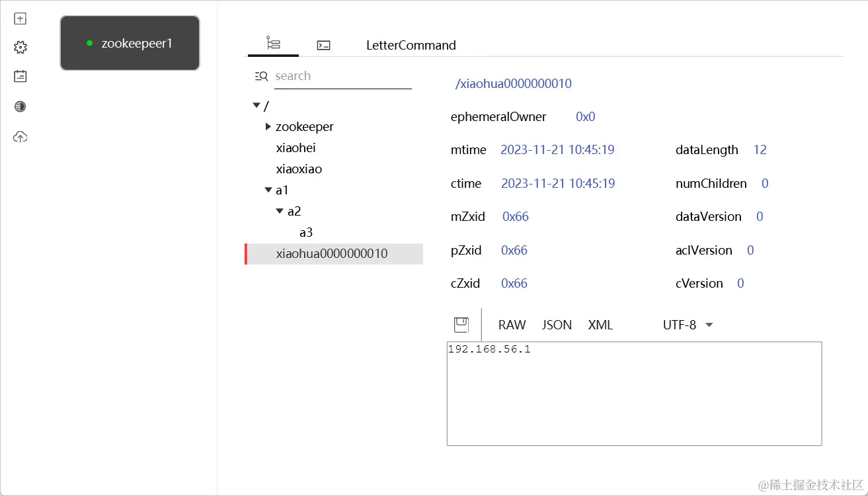Screen dimensions: 868x496
Task: Click the add connection plus icon
Action: [x=20, y=19]
